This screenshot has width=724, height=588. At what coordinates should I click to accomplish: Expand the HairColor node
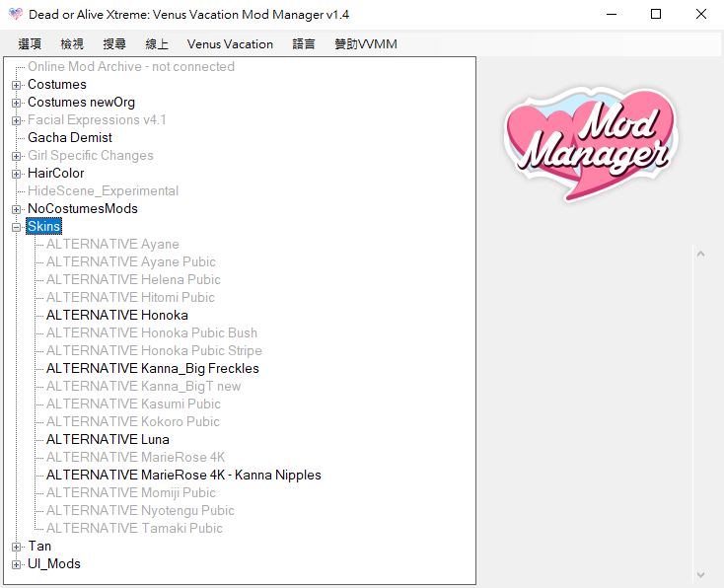17,174
